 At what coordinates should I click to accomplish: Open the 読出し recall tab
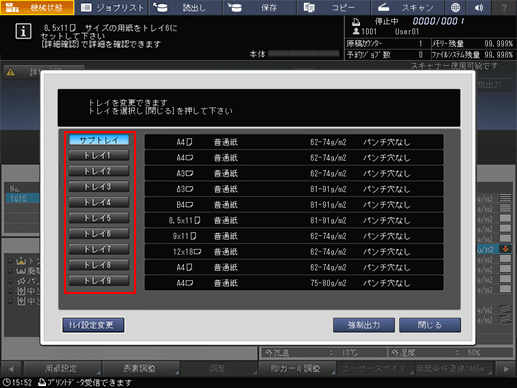(186, 7)
